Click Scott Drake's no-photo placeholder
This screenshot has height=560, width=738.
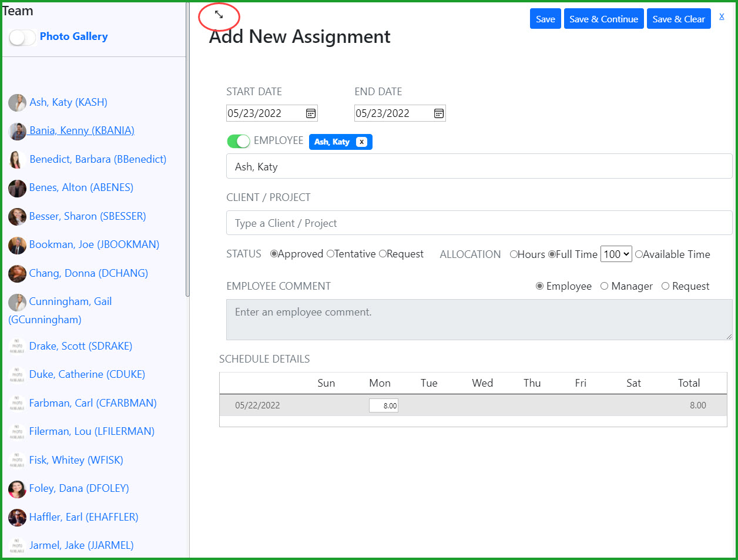17,347
